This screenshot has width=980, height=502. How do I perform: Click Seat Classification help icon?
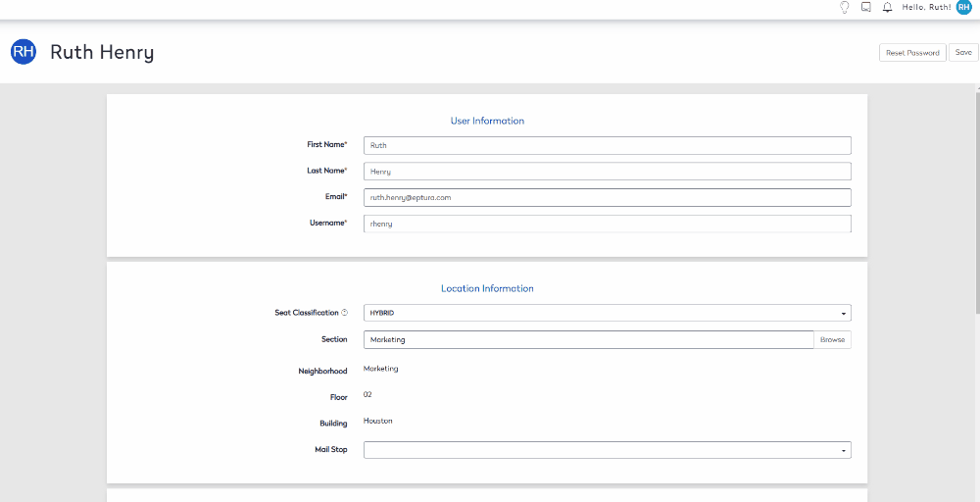point(344,313)
